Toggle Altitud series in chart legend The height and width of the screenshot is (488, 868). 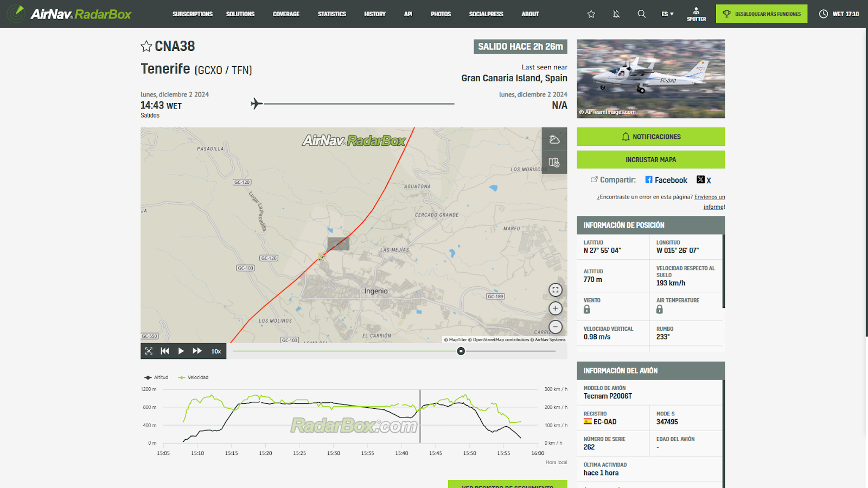(156, 377)
